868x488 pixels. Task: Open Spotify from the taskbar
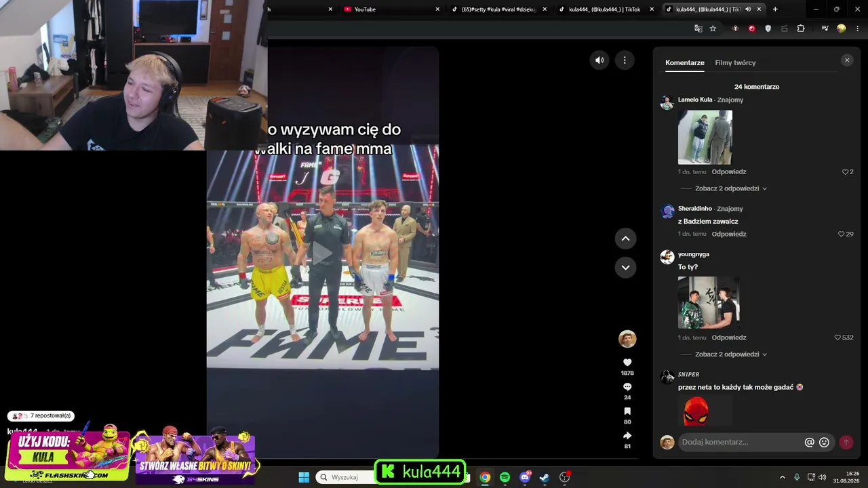click(x=505, y=477)
